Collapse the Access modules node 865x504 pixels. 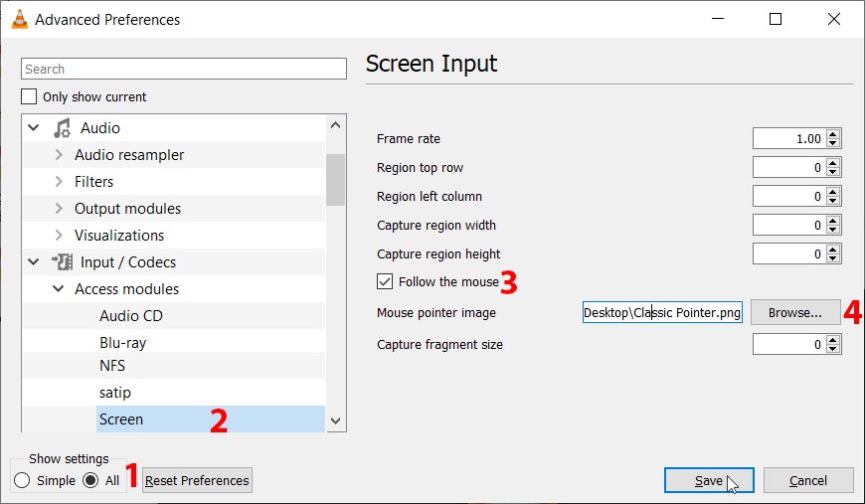point(59,289)
